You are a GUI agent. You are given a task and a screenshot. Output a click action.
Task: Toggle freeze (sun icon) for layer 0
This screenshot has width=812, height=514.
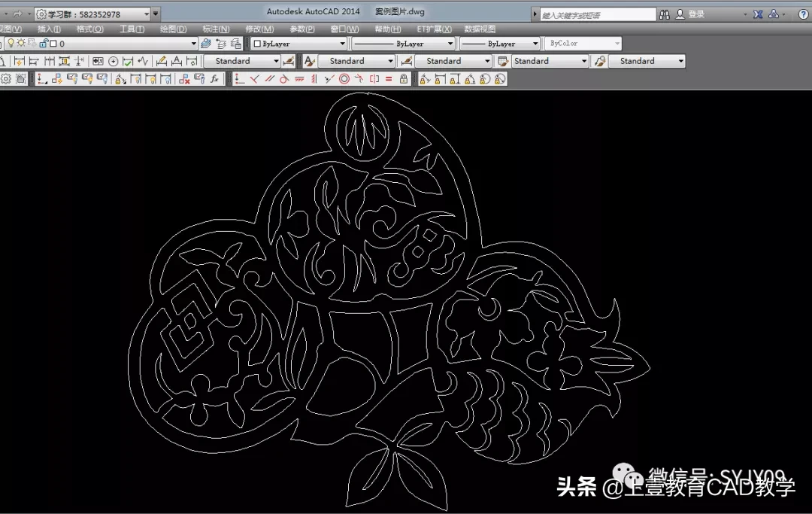(x=21, y=44)
